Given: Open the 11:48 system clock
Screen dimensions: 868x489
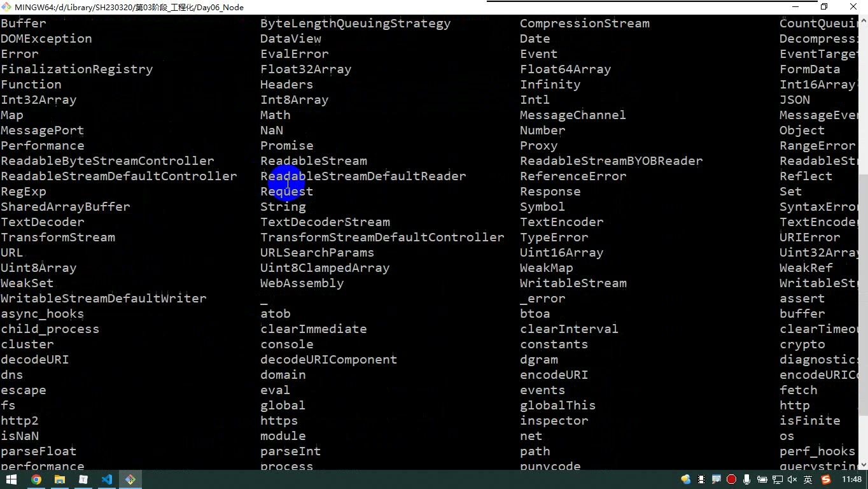Looking at the screenshot, I should pyautogui.click(x=851, y=479).
